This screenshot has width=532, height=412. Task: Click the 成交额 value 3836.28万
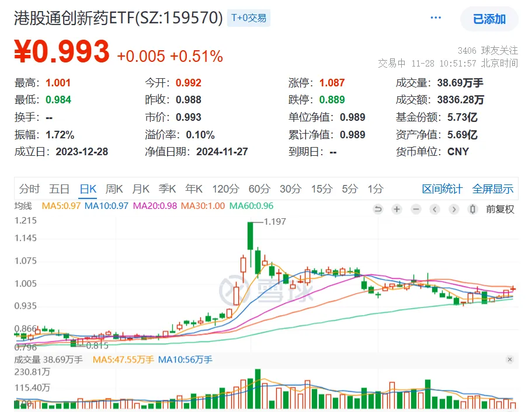460,100
